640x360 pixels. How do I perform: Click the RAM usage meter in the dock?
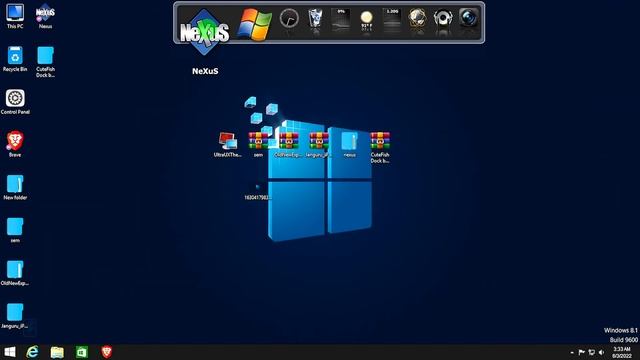[392, 19]
